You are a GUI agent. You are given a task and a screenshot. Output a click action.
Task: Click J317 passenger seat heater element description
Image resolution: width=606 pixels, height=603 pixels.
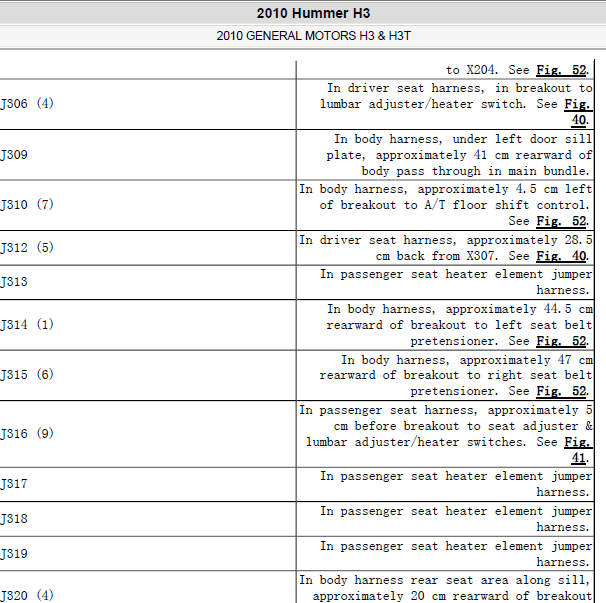pyautogui.click(x=456, y=484)
